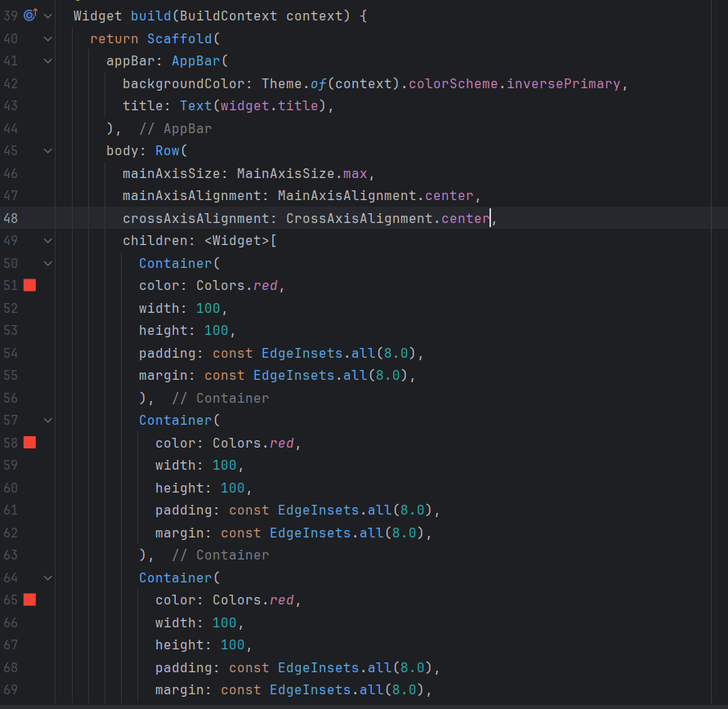Click height value 100 on line 53
This screenshot has height=709, width=728.
[x=217, y=330]
